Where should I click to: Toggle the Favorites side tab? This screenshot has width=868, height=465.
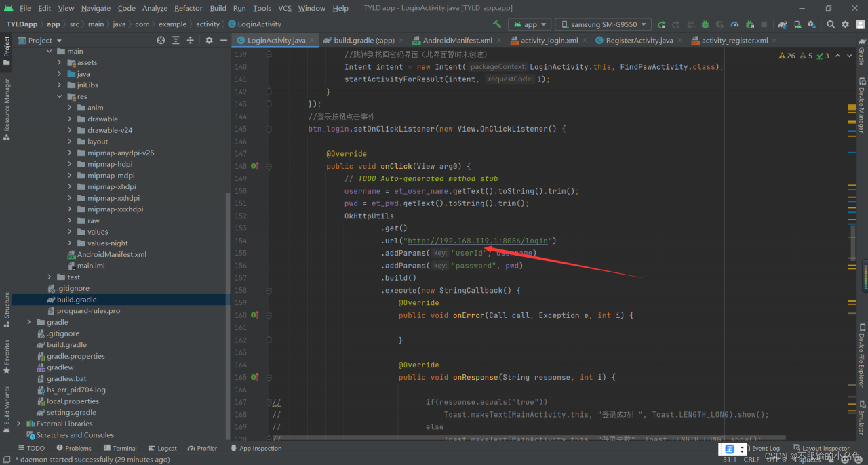(6, 357)
